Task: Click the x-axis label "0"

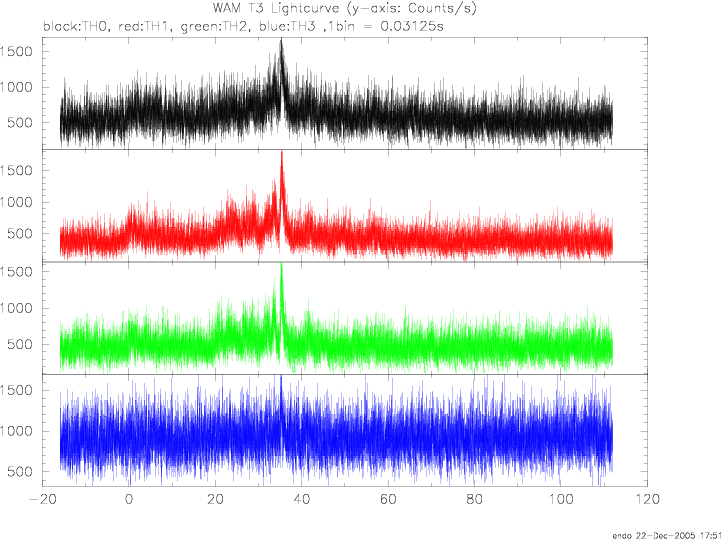Action: pos(129,499)
